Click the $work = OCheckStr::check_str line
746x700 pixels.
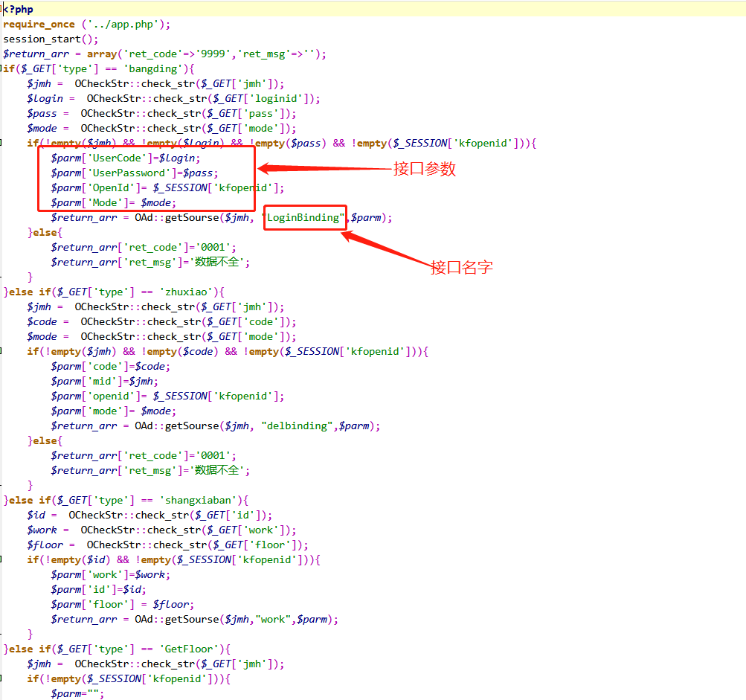coord(161,530)
